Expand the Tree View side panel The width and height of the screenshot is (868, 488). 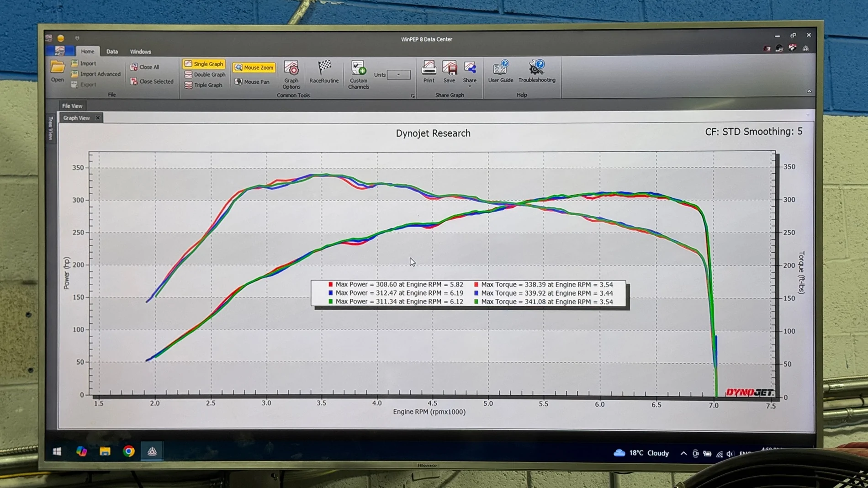[x=51, y=128]
